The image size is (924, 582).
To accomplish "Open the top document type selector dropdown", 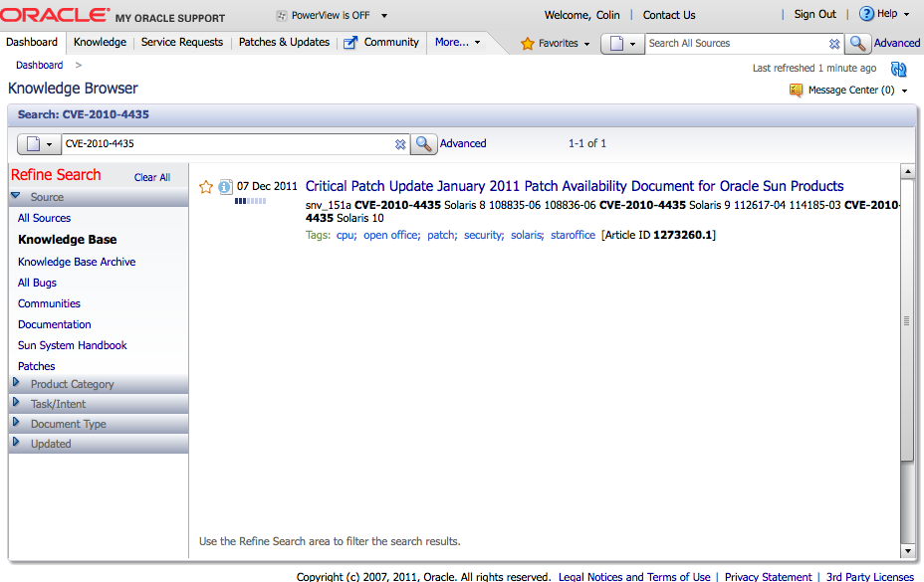I will point(623,44).
